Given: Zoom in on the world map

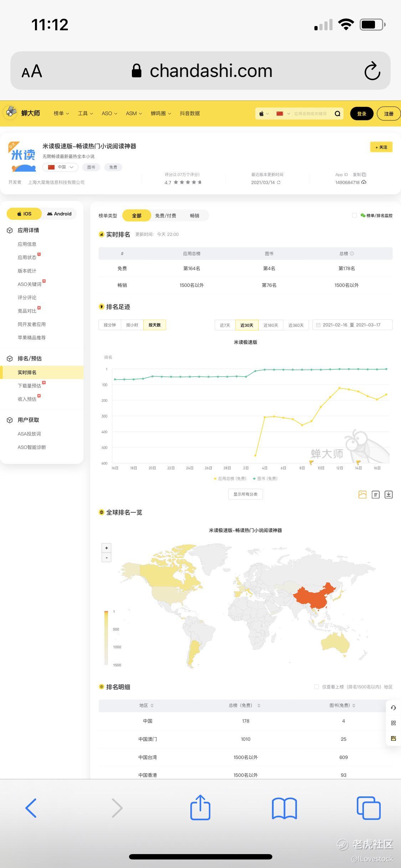Looking at the screenshot, I should (107, 548).
